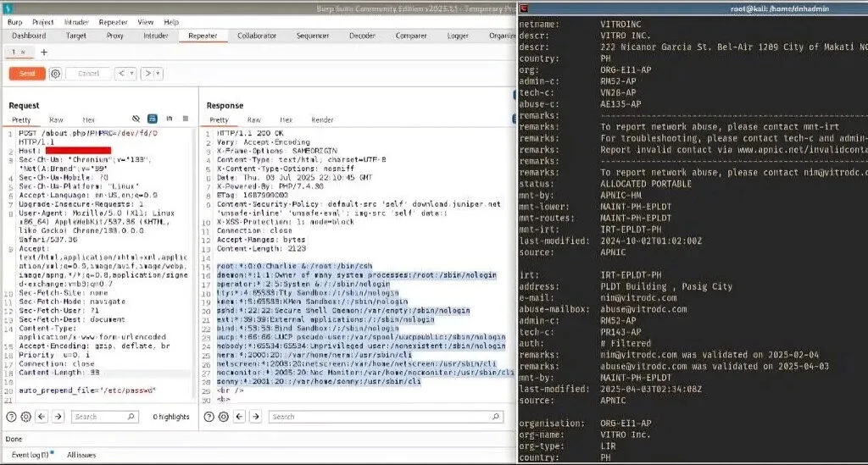Open Repeater request settings gear beside Send
This screenshot has width=868, height=465.
[55, 74]
